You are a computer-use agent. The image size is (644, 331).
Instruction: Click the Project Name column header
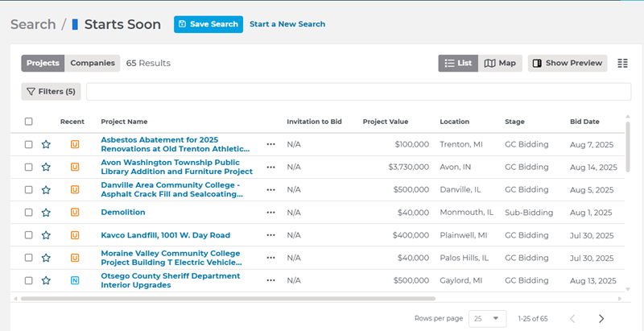click(124, 122)
